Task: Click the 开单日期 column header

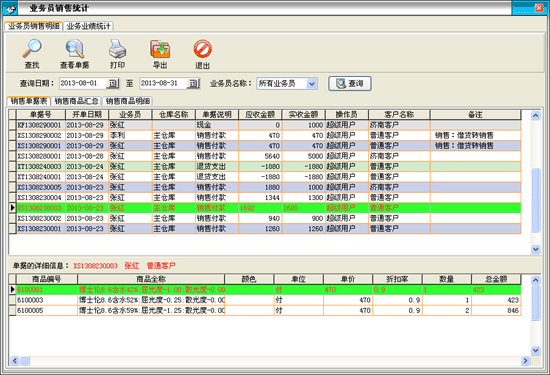Action: coord(87,115)
